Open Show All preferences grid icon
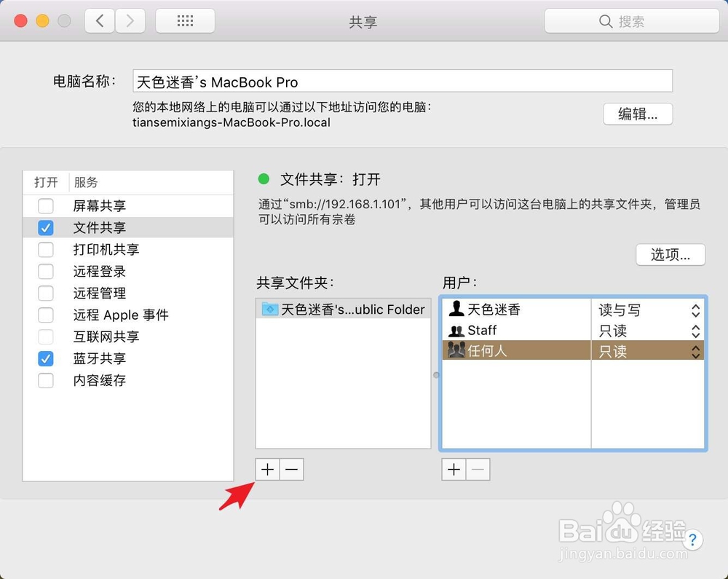728x579 pixels. (184, 20)
